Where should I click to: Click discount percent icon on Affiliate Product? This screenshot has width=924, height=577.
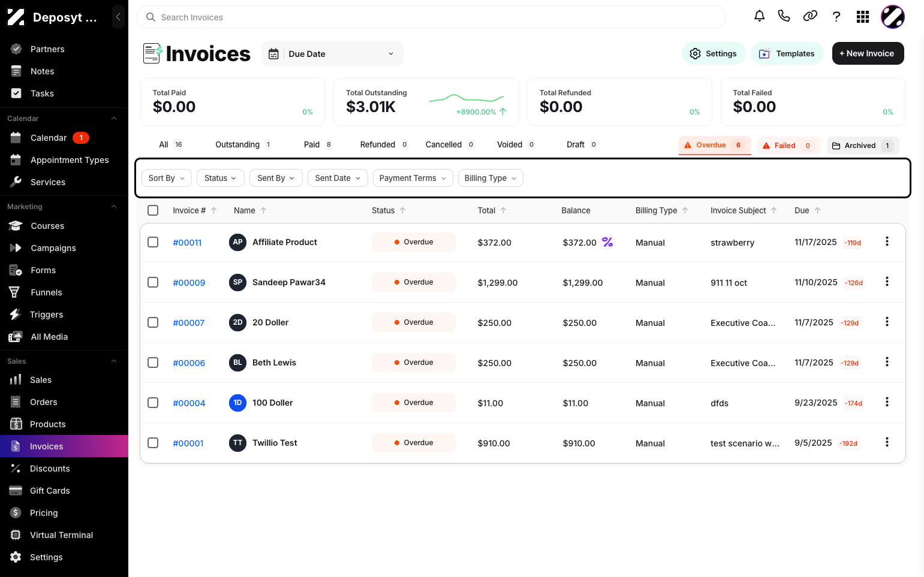coord(607,242)
